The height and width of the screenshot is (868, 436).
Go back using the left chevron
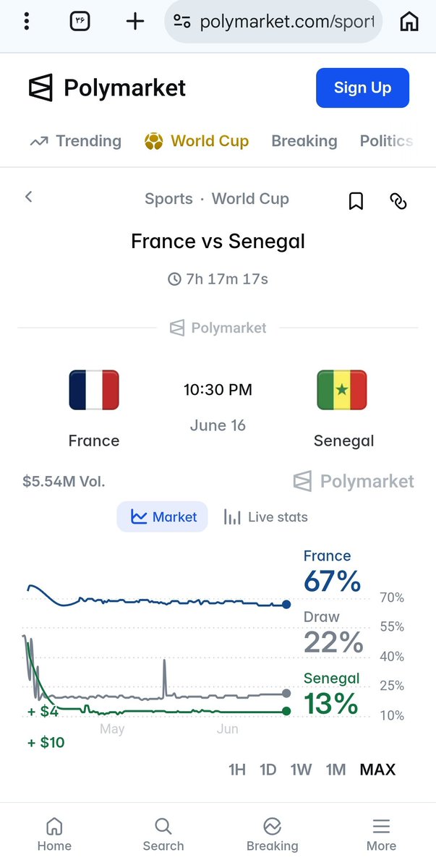(x=29, y=197)
